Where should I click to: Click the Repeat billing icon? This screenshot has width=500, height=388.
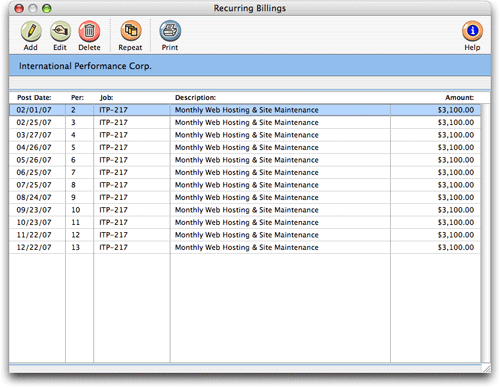click(131, 31)
